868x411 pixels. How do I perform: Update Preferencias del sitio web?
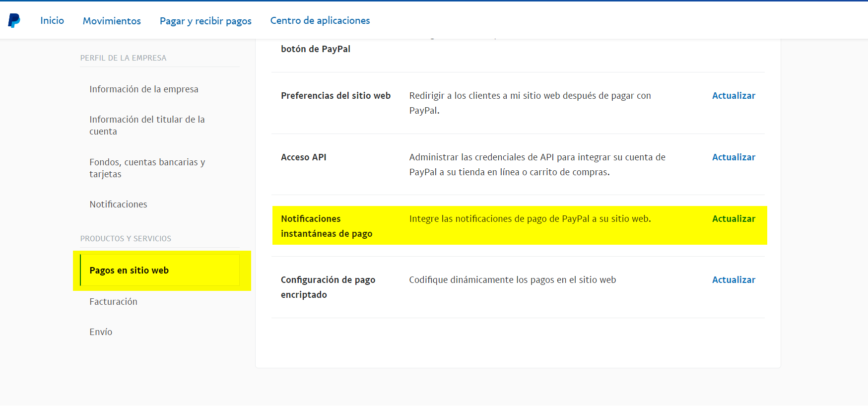coord(734,96)
